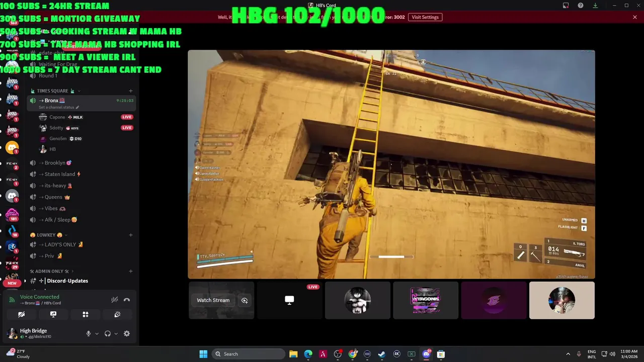Create channel in TIMES SQUARE category
Image resolution: width=644 pixels, height=362 pixels.
coord(131,91)
